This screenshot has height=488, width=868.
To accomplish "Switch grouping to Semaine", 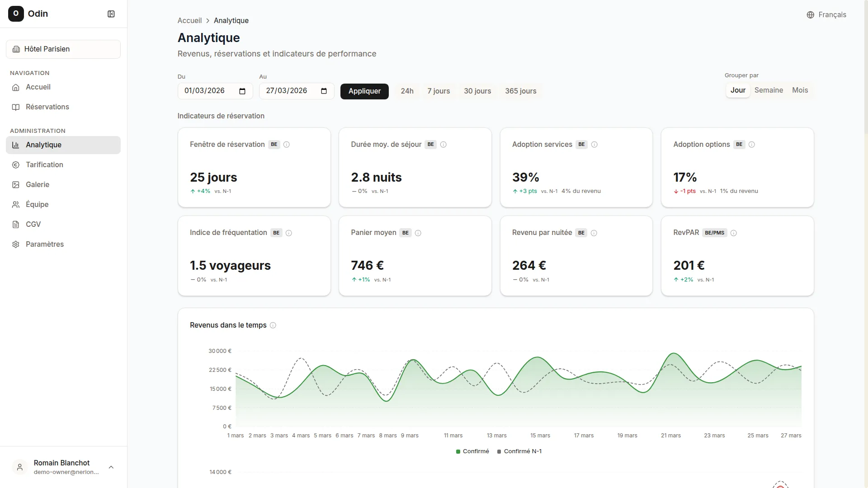I will (x=769, y=90).
